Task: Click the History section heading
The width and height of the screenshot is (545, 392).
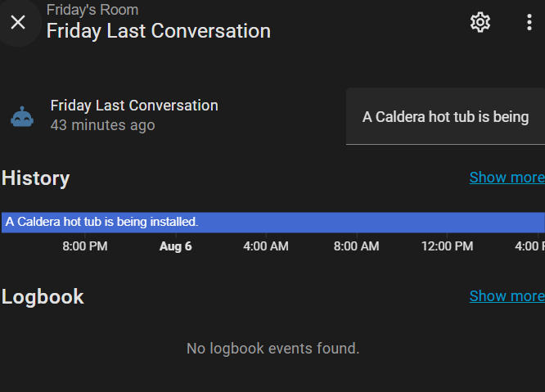Action: 36,178
